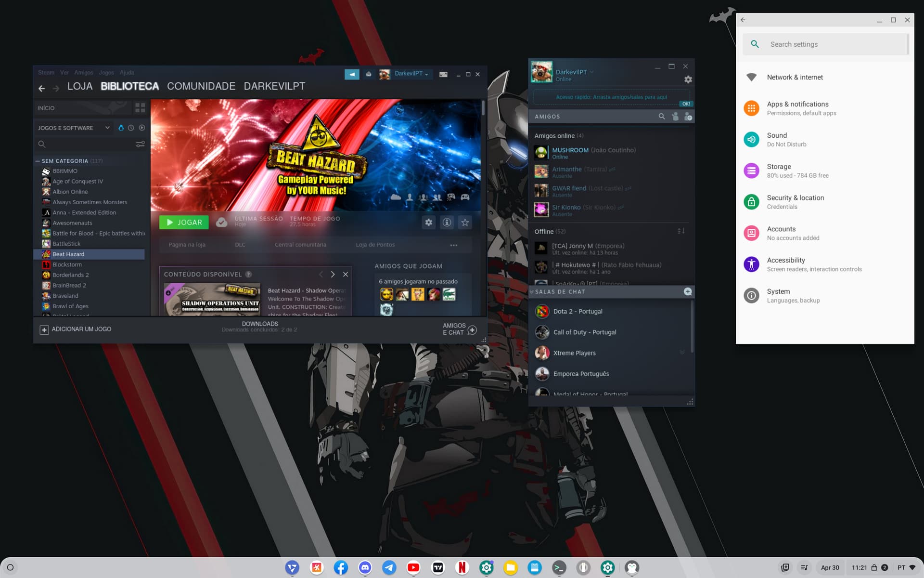The image size is (924, 578).
Task: Click JOGAR button to launch Beat Hazard
Action: click(184, 222)
